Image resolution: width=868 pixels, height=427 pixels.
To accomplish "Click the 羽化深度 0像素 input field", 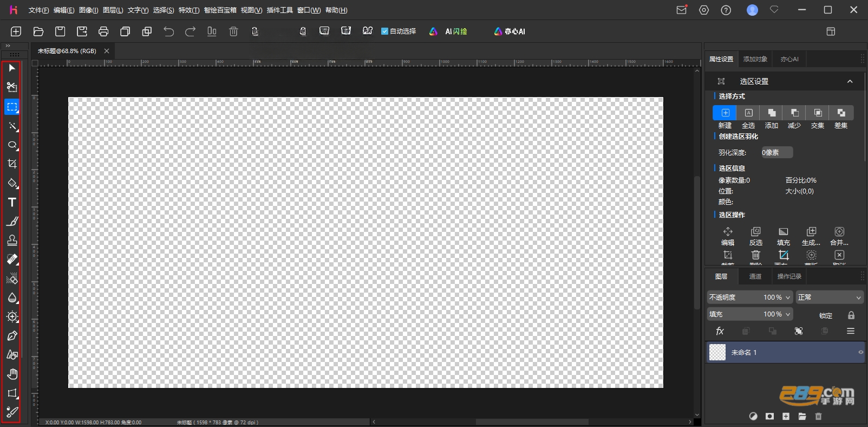I will point(776,153).
